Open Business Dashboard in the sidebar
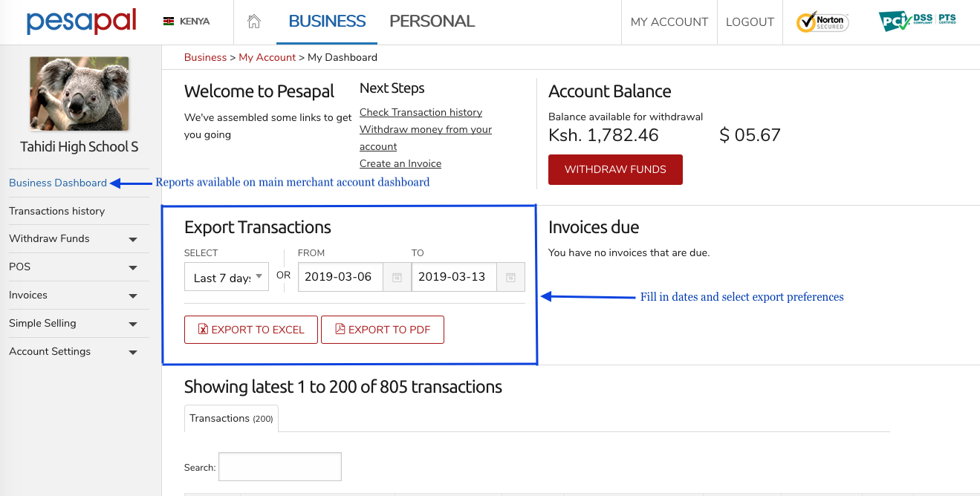The height and width of the screenshot is (496, 980). pyautogui.click(x=58, y=183)
